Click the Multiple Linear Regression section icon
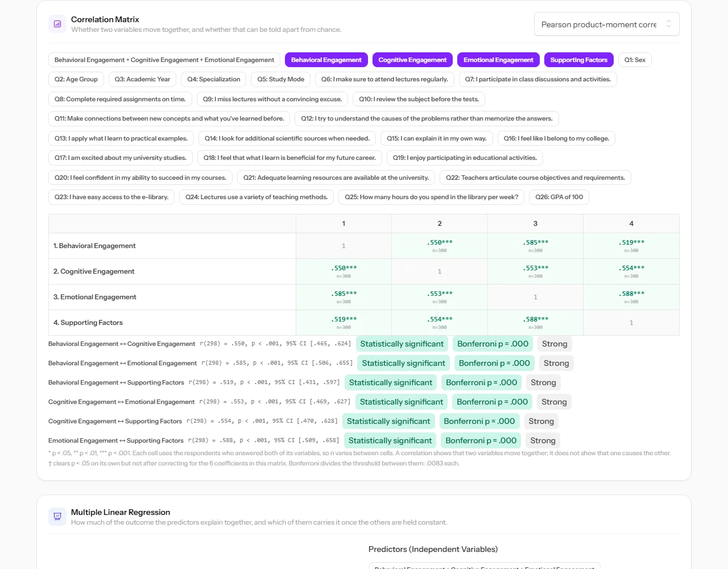 (57, 517)
